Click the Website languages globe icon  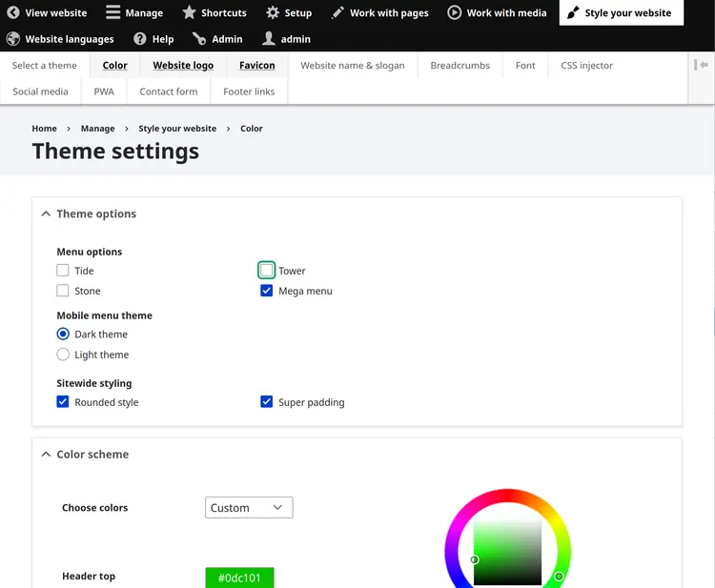click(13, 39)
